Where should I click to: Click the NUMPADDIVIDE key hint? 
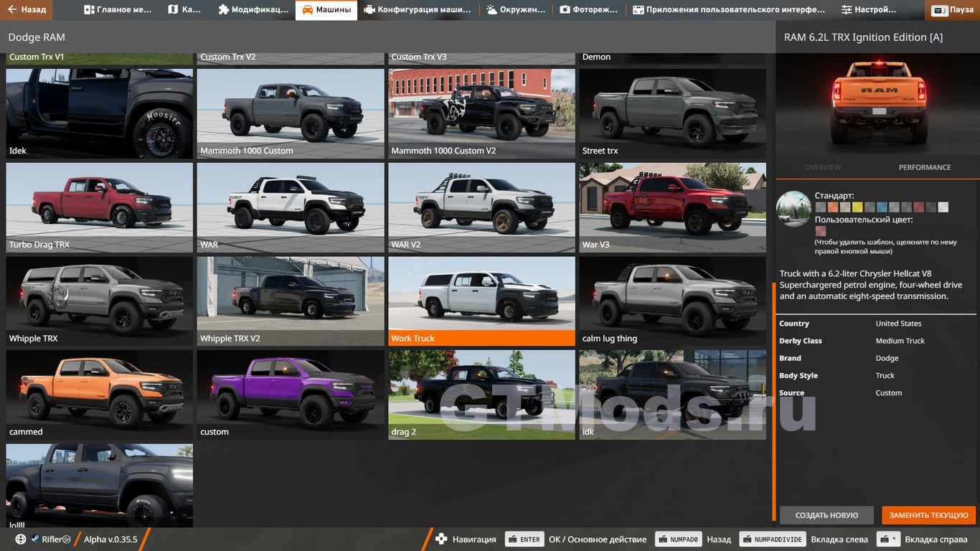pos(773,540)
